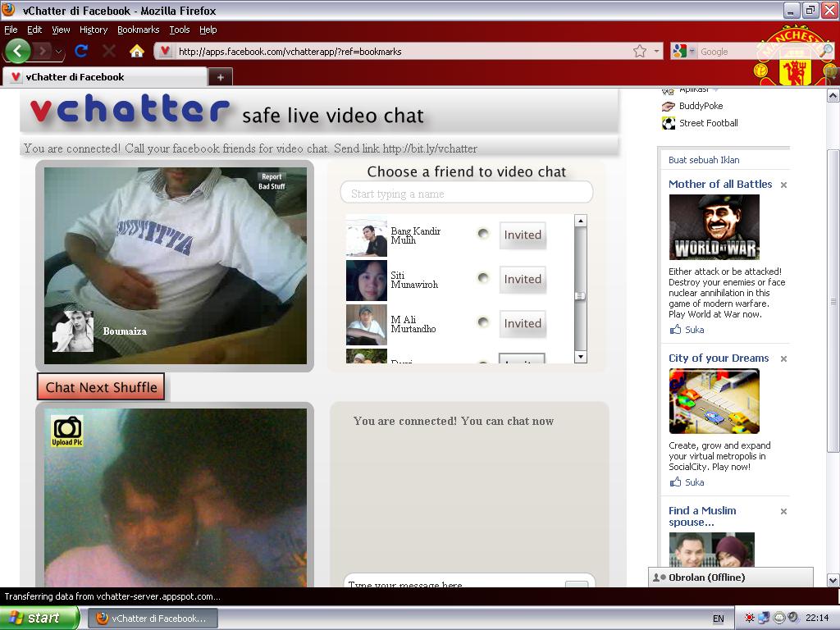This screenshot has height=630, width=840.
Task: Open the Tools menu
Action: [x=180, y=30]
